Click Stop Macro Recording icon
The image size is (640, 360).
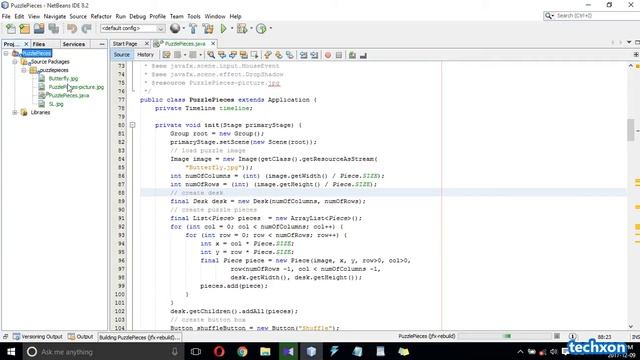(x=339, y=55)
